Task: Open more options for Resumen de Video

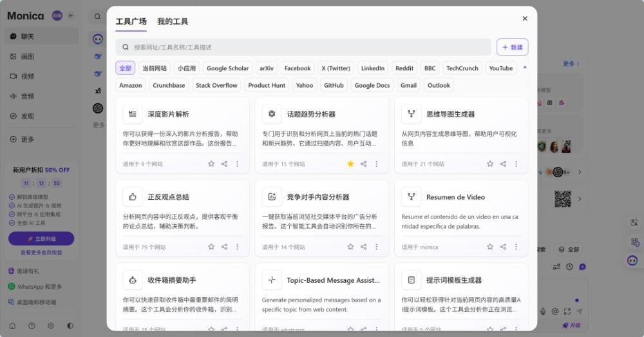Action: (x=516, y=247)
